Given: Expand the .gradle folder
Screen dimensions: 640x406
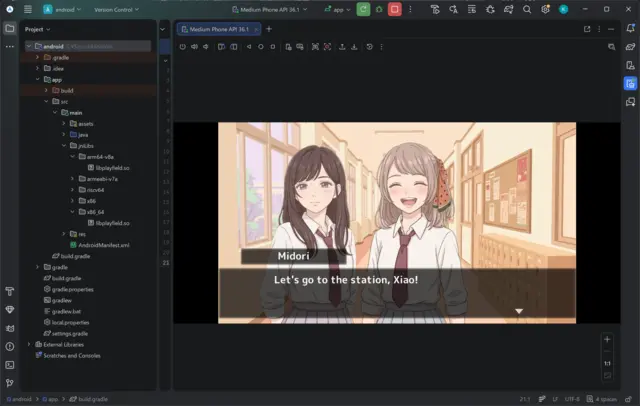Looking at the screenshot, I should (x=37, y=57).
